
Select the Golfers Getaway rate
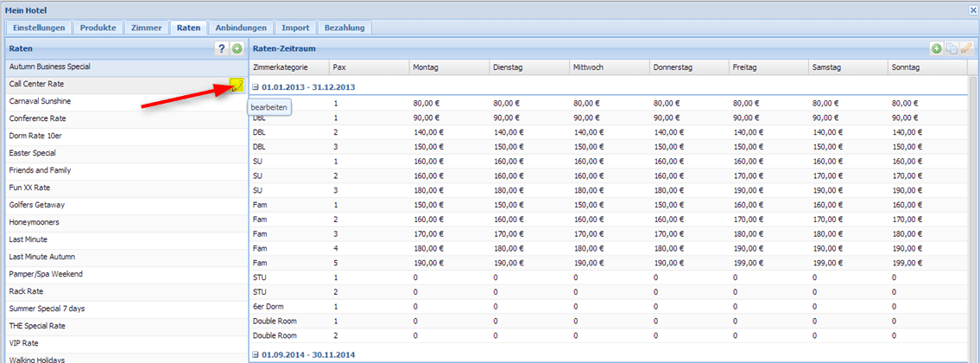pyautogui.click(x=37, y=205)
